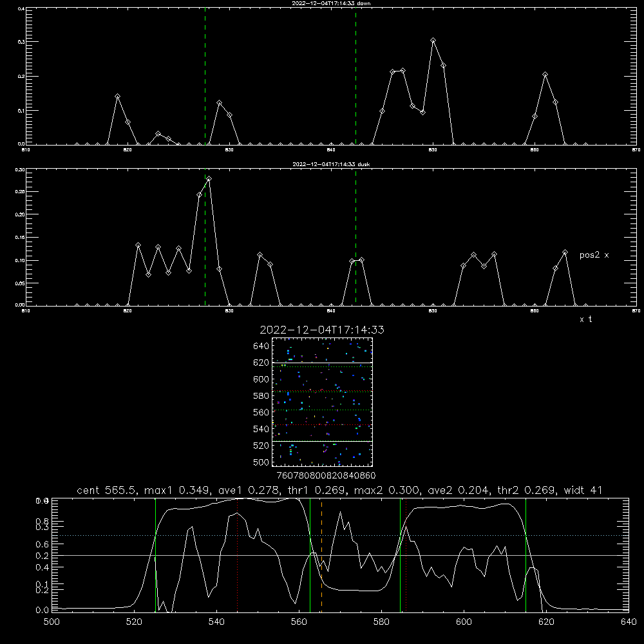This screenshot has width=644, height=644.
Task: Select the dusk plot peak diamond near 863
Action: pyautogui.click(x=565, y=252)
